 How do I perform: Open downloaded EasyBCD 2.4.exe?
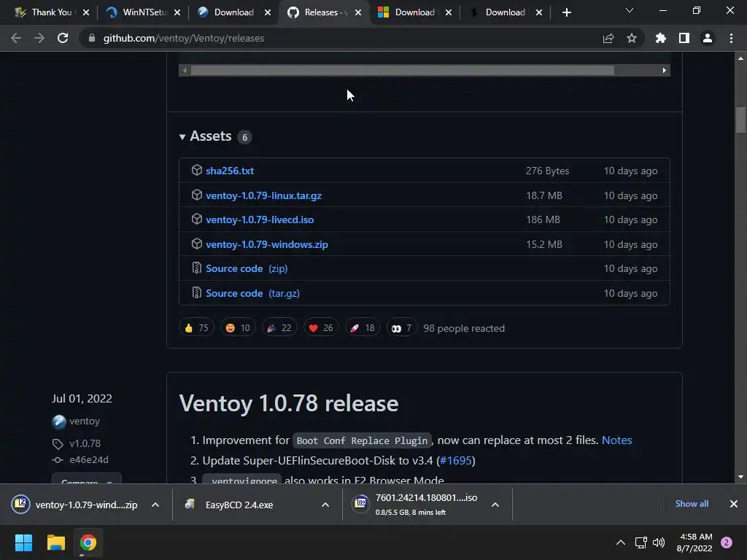(x=228, y=505)
